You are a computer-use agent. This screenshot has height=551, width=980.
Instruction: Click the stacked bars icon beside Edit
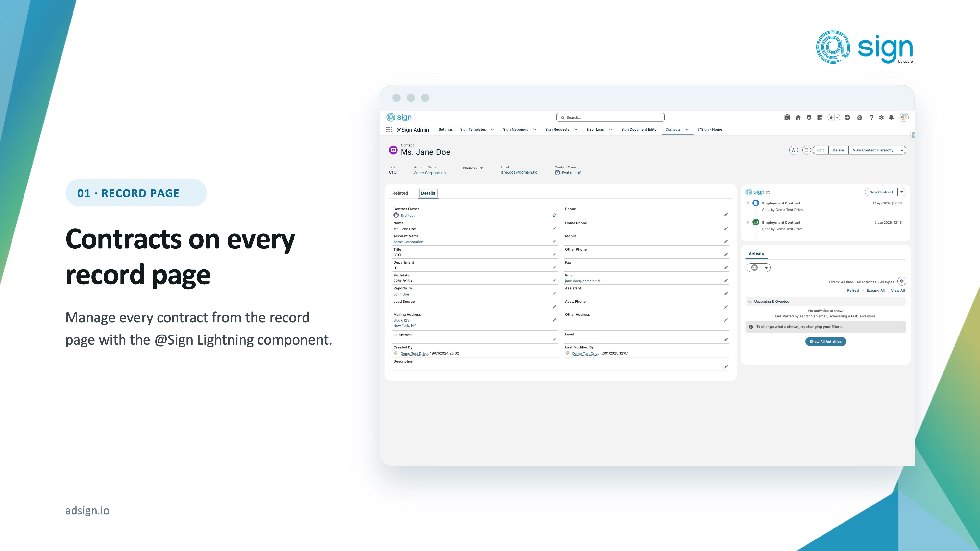(x=807, y=150)
